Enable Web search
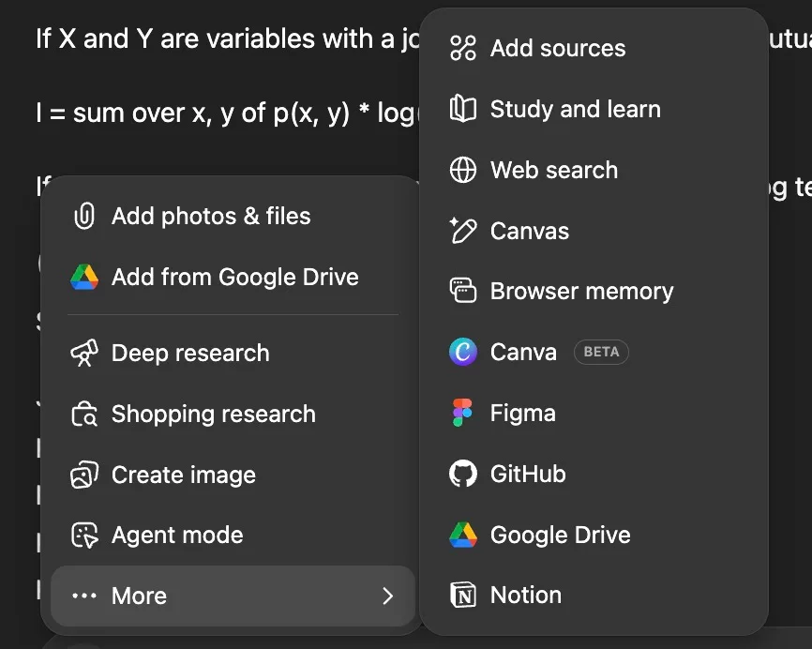812x649 pixels. click(x=553, y=170)
